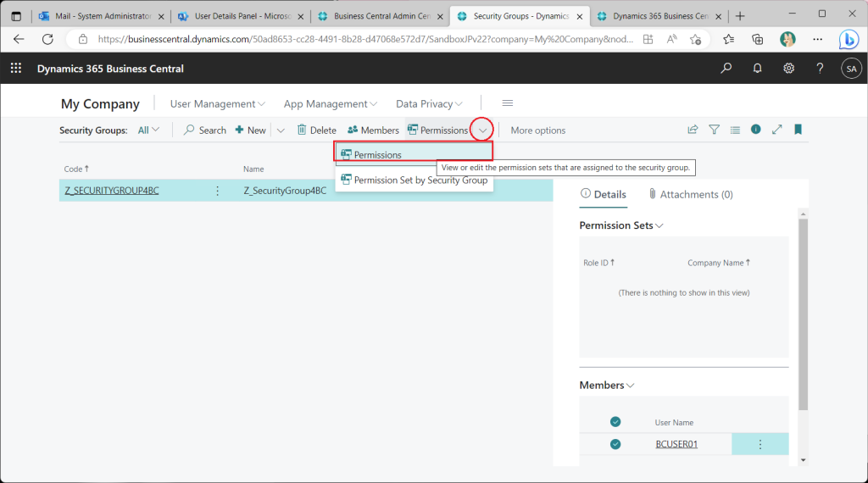The width and height of the screenshot is (868, 483).
Task: Click the Z_SecurityGroup4BC name cell
Action: click(x=285, y=191)
